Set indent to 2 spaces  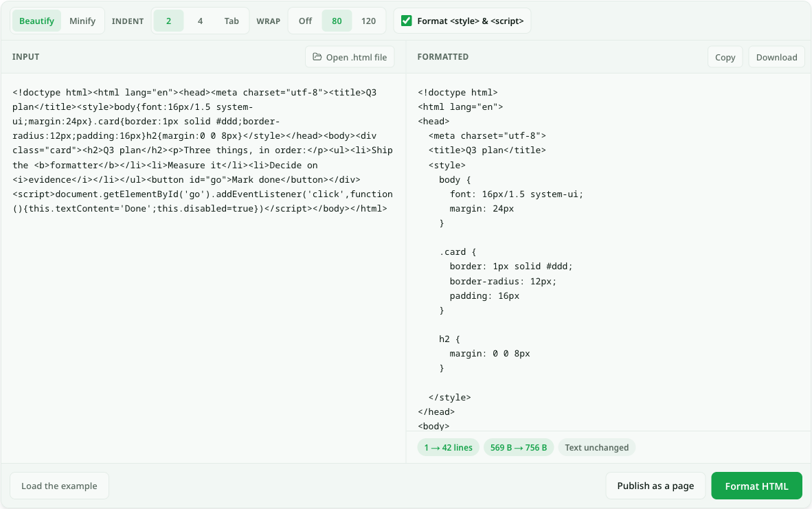pos(168,21)
